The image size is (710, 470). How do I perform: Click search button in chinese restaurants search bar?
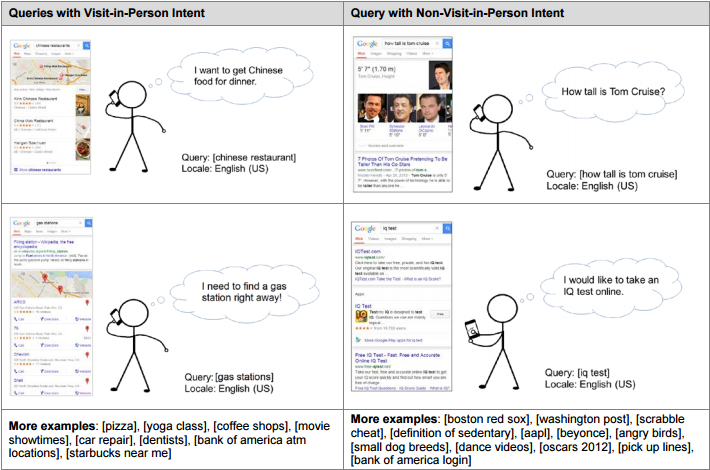[x=88, y=46]
